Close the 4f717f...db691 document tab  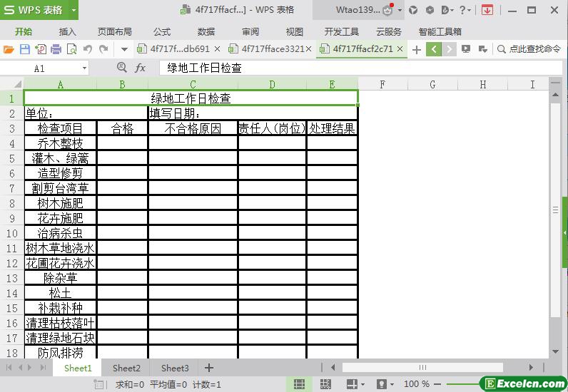tap(218, 49)
